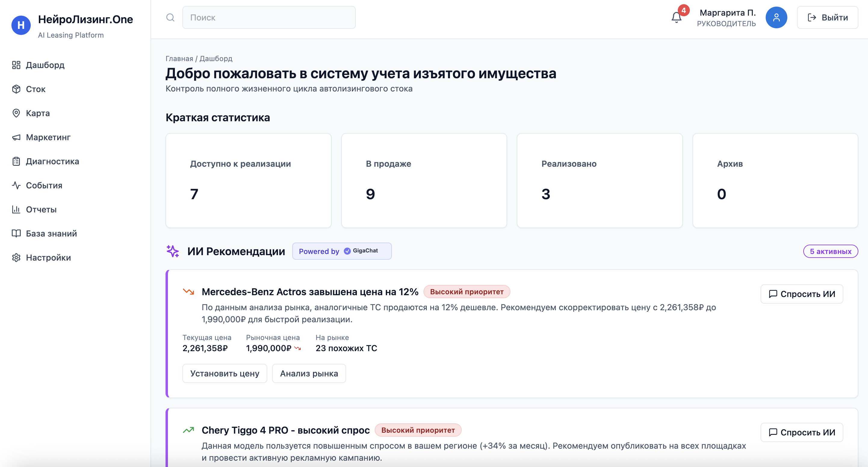
Task: Ask AI about Chery Tiggo 4 PRO
Action: click(801, 432)
